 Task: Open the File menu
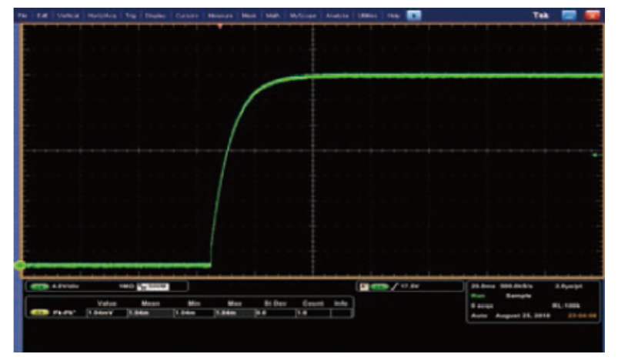[x=22, y=15]
